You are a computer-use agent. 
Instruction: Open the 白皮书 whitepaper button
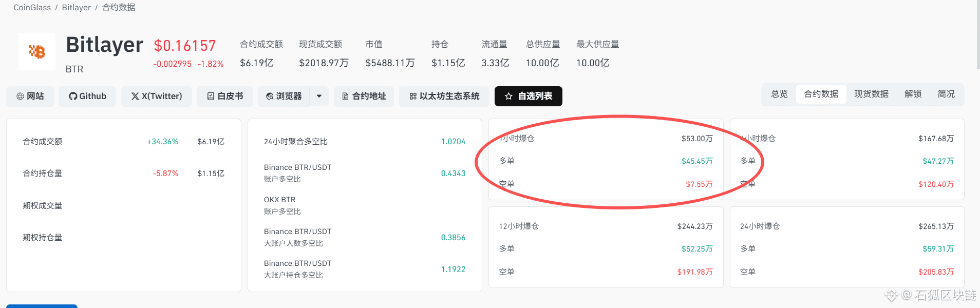pos(225,97)
